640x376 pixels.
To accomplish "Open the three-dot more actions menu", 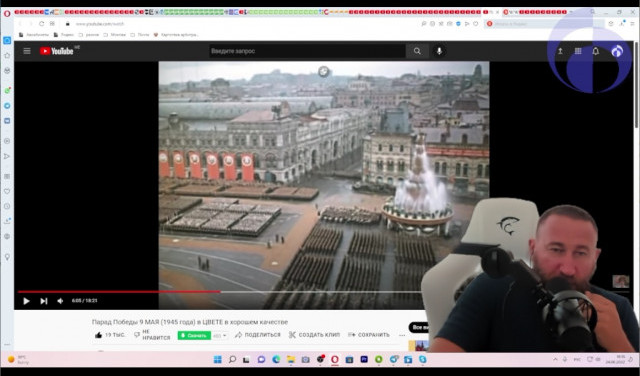I will [x=402, y=335].
